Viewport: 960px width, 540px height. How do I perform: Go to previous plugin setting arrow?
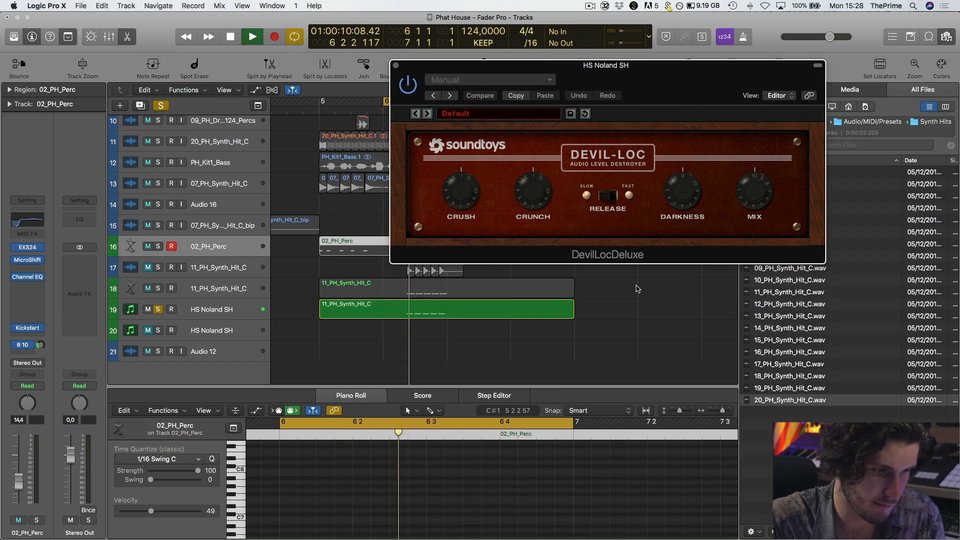coord(433,96)
